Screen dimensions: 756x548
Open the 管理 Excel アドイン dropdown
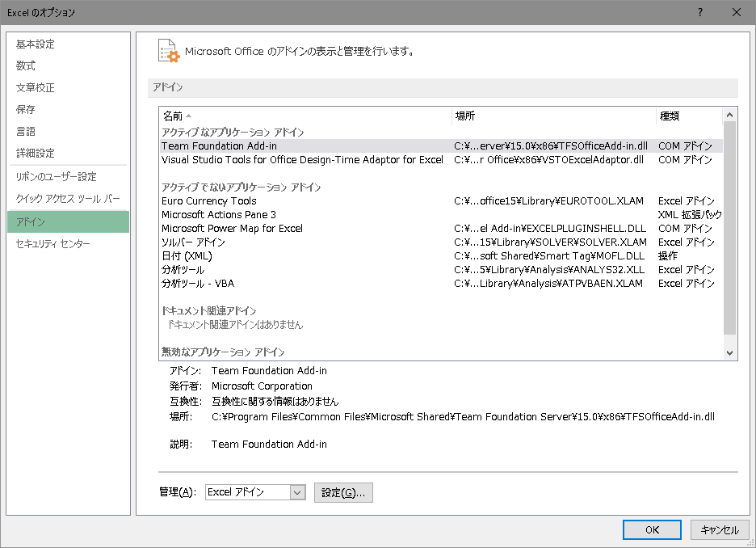click(255, 492)
